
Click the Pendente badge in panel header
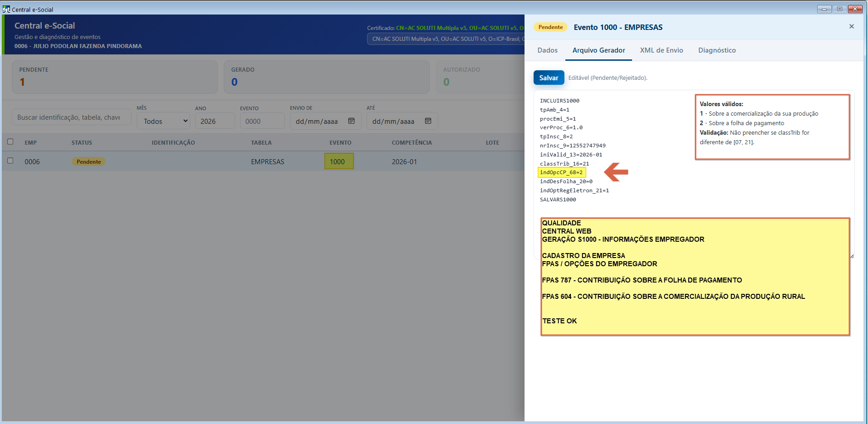[x=550, y=27]
